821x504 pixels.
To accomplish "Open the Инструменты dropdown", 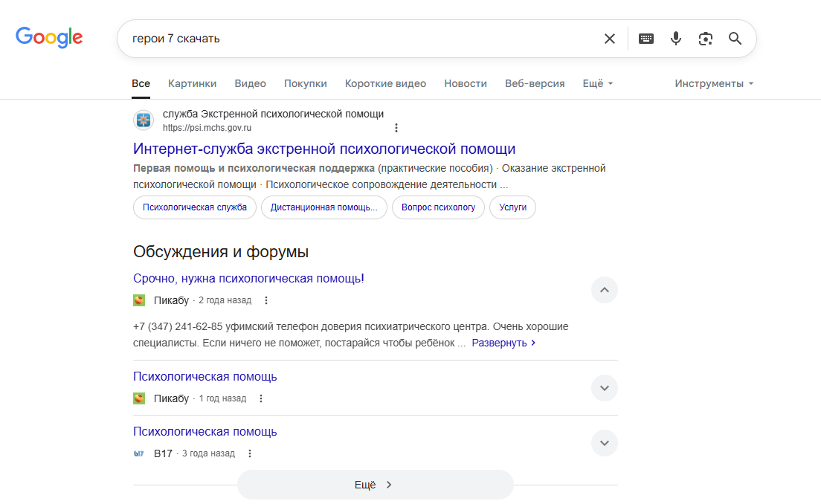I will coord(714,83).
